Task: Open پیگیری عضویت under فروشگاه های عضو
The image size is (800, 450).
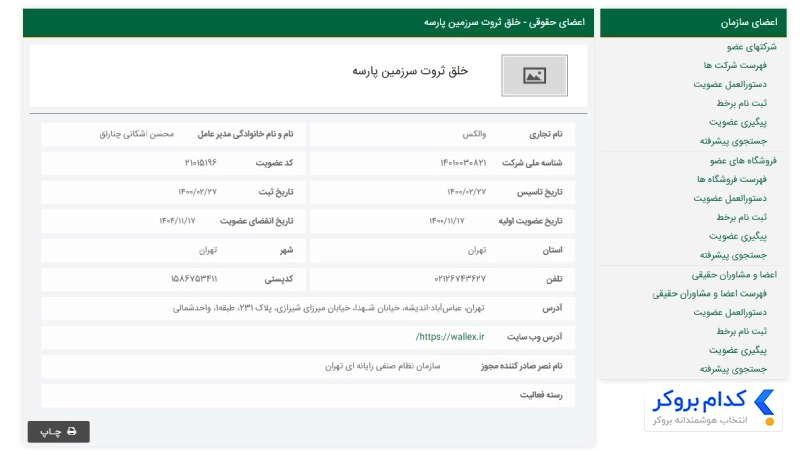Action: click(x=738, y=236)
